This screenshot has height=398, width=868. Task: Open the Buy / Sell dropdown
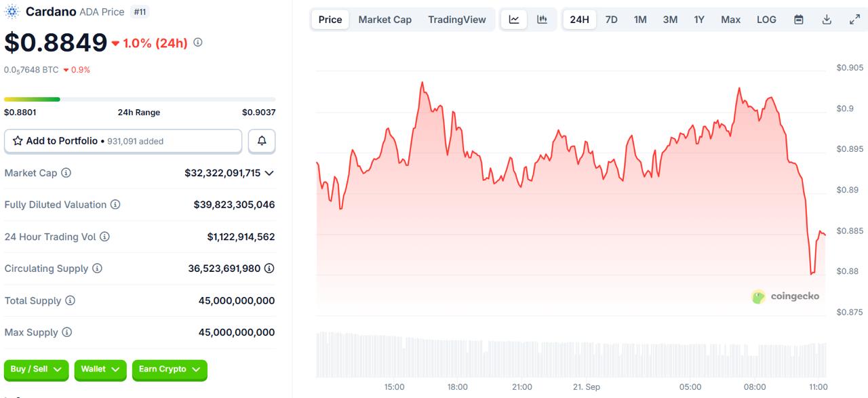(x=36, y=370)
